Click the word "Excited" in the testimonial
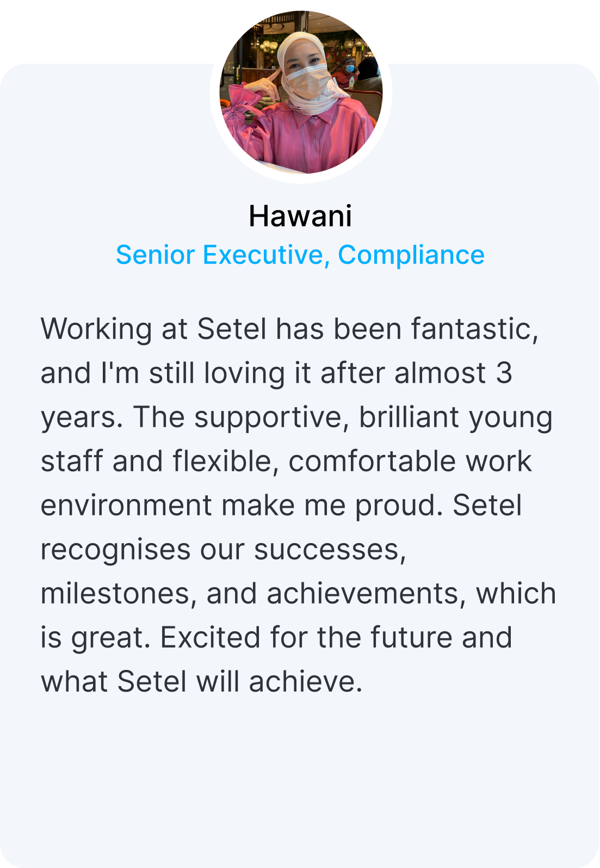The height and width of the screenshot is (868, 600). (x=210, y=638)
